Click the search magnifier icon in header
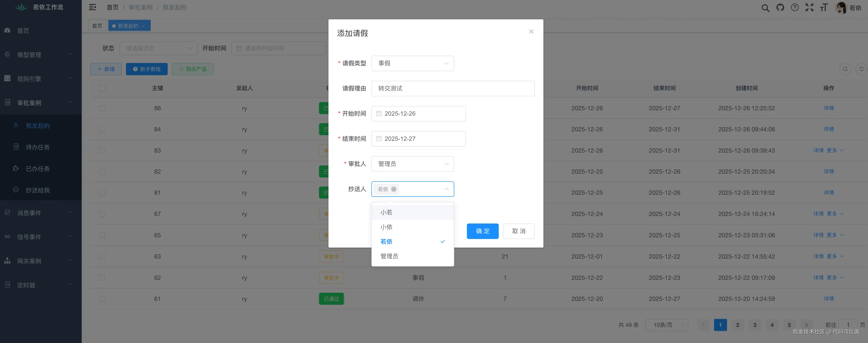The width and height of the screenshot is (868, 343). click(x=765, y=8)
